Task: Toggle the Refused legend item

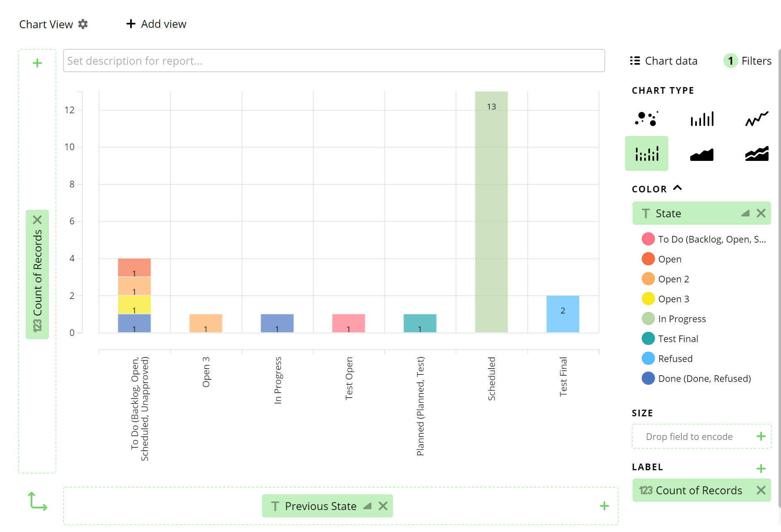Action: click(675, 358)
